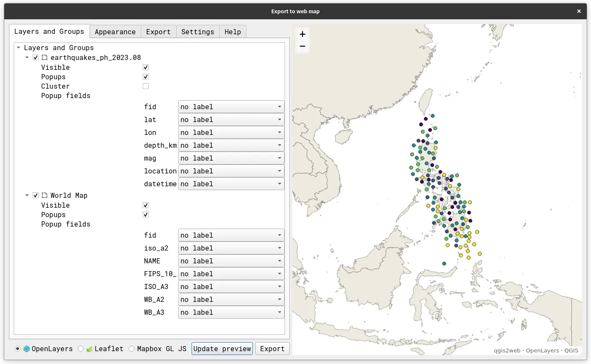Viewport: 591px width, 364px height.
Task: Click the layer icon beside World Map
Action: tap(44, 195)
